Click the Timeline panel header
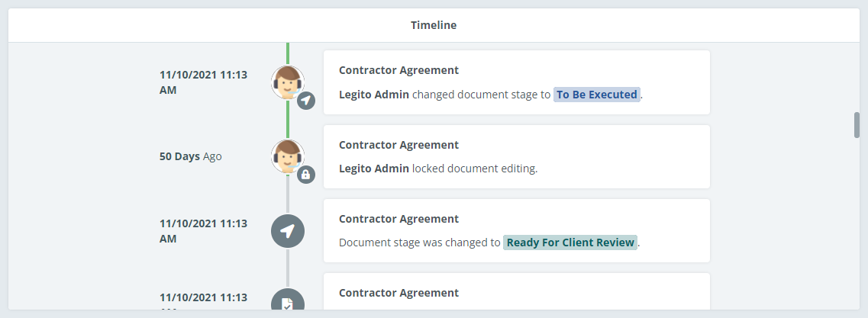The width and height of the screenshot is (868, 318). 434,25
